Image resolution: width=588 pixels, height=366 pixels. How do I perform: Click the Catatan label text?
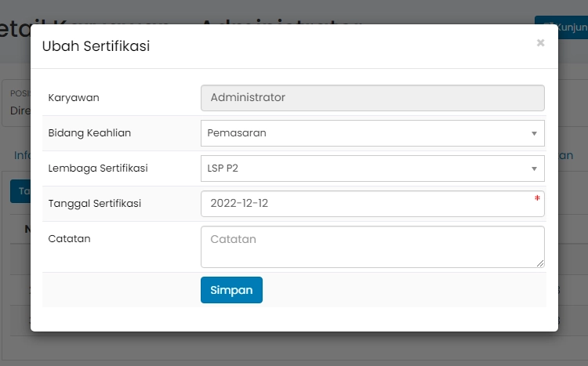pos(69,238)
